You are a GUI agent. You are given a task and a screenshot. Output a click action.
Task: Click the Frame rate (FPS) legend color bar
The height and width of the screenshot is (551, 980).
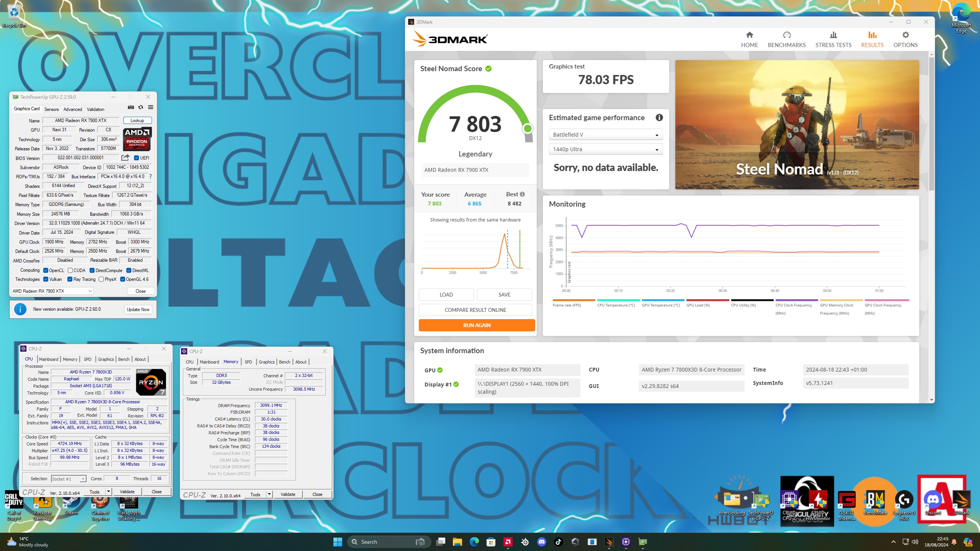pos(574,300)
